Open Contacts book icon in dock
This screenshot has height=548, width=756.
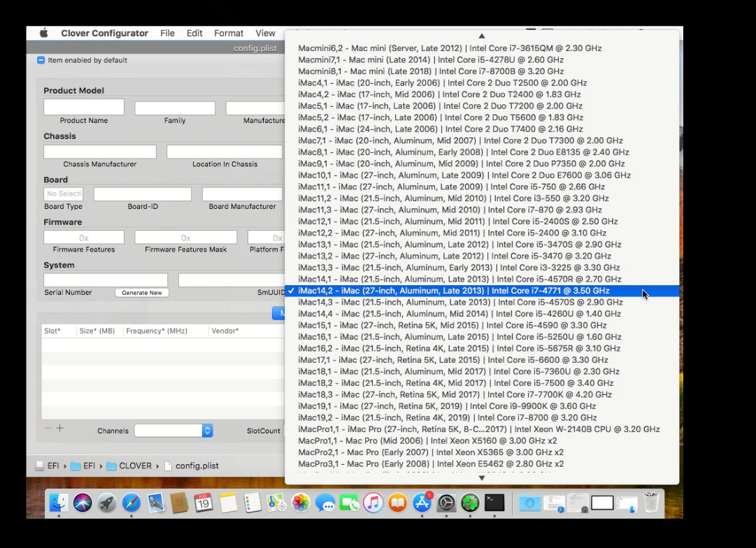179,503
